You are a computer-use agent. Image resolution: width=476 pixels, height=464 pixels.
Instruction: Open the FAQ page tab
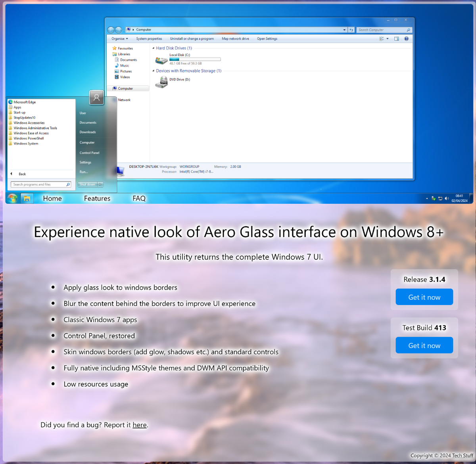coord(139,198)
